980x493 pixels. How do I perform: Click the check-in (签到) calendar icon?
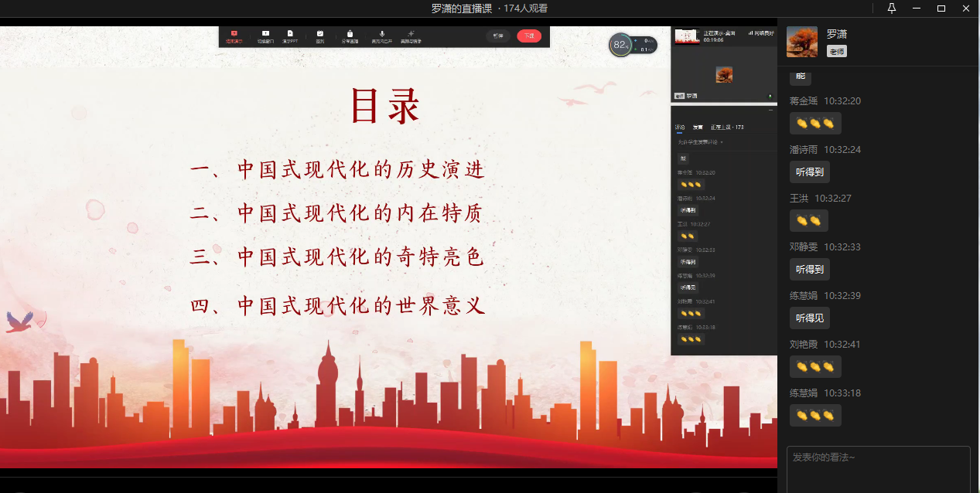pyautogui.click(x=319, y=36)
